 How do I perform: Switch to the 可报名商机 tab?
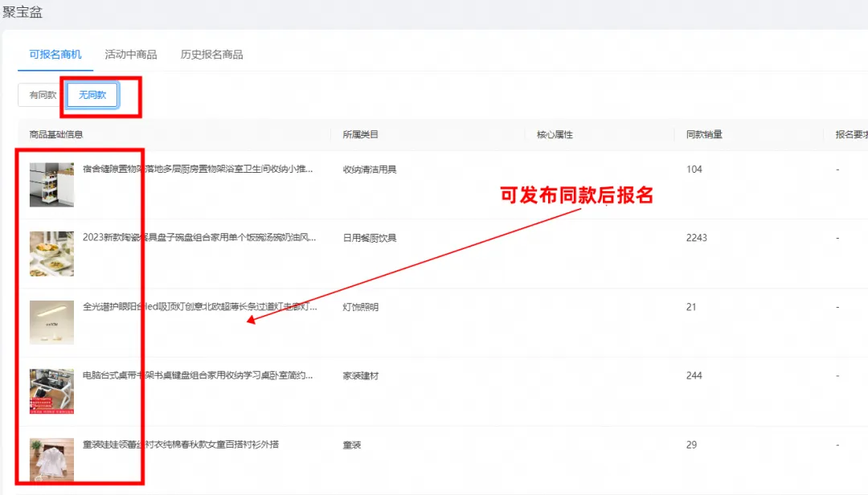[x=55, y=55]
